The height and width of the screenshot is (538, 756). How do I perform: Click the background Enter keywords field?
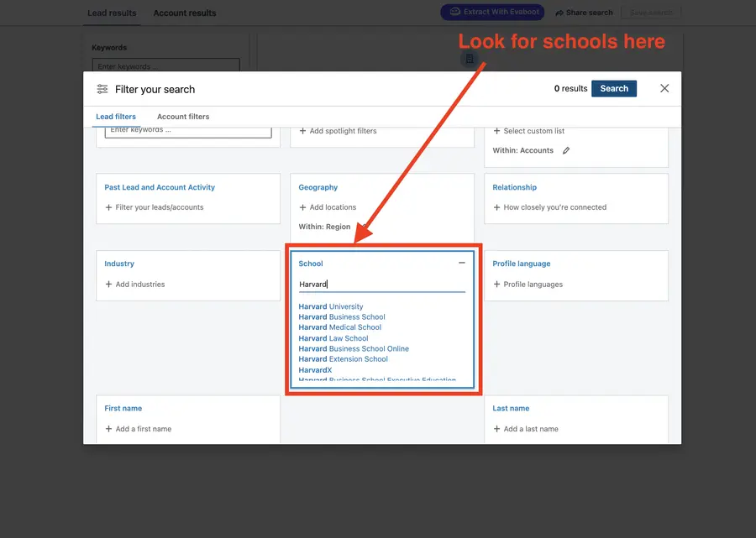pyautogui.click(x=165, y=65)
